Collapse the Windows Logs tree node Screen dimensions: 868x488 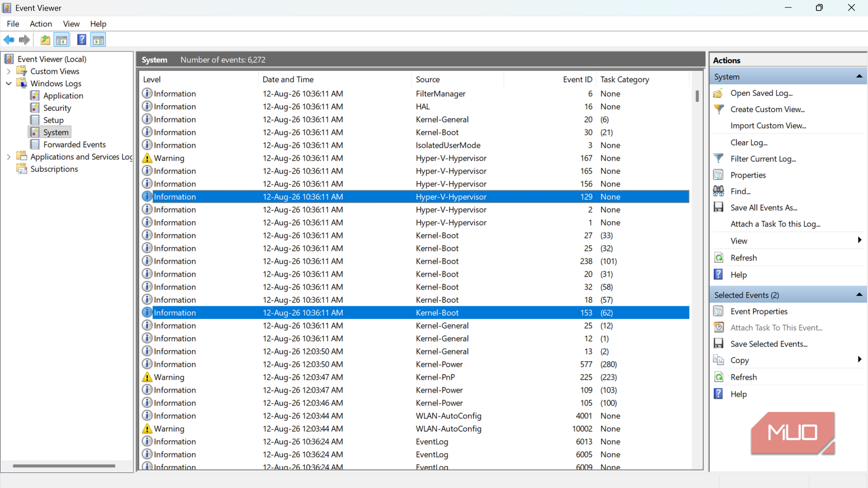coord(8,84)
